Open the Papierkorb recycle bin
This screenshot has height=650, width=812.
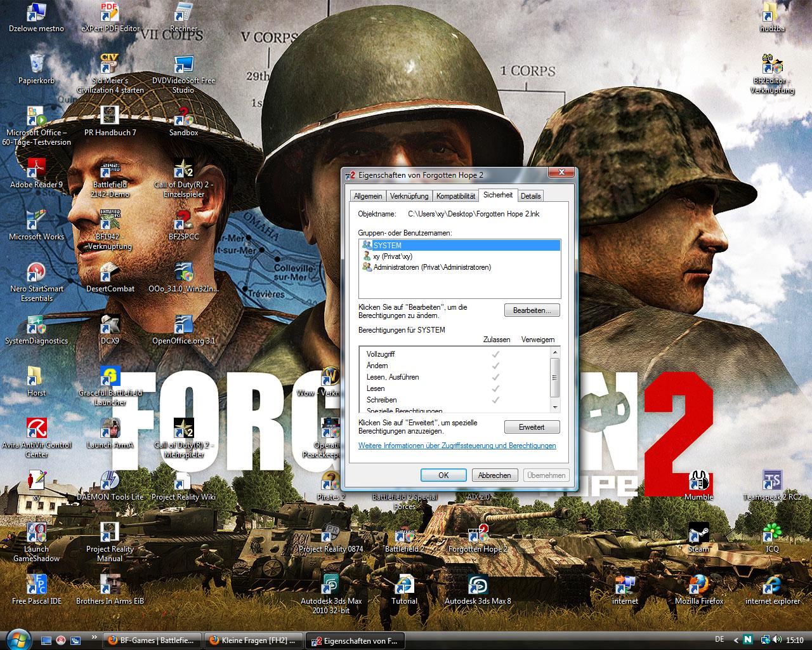click(36, 69)
